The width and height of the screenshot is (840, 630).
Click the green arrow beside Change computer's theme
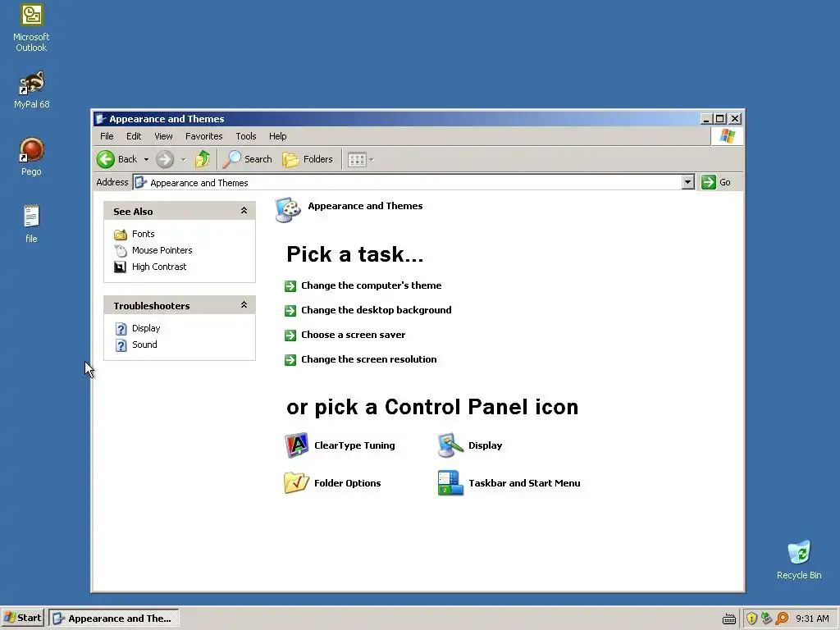tap(290, 286)
